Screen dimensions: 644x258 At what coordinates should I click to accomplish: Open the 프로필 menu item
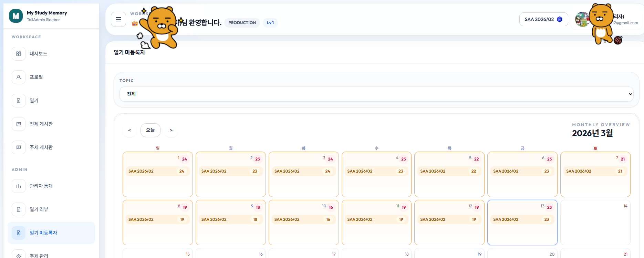click(51, 77)
